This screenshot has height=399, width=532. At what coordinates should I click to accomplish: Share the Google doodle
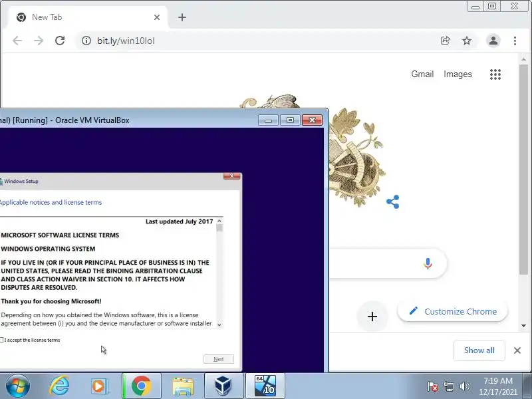pyautogui.click(x=393, y=202)
